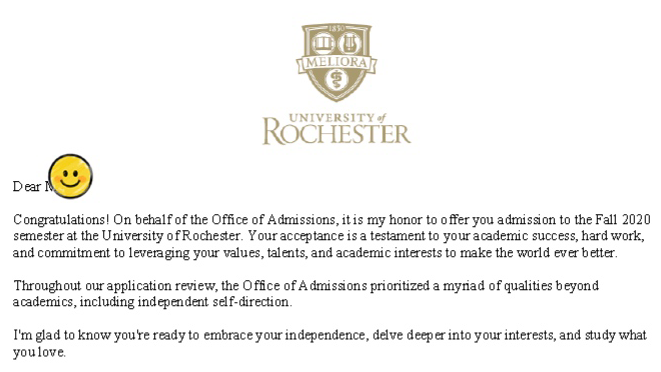The width and height of the screenshot is (661, 372).
Task: Click 'you love.' on the last line
Action: [x=39, y=352]
